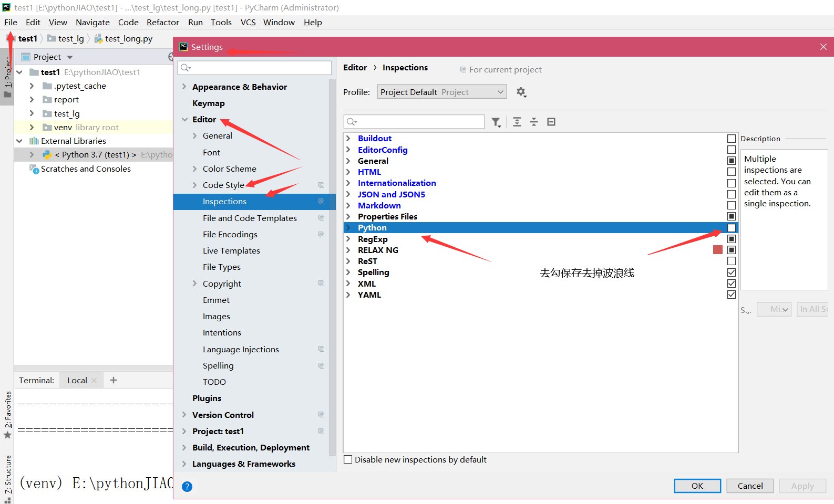Click the profile gear settings icon
834x504 pixels.
521,92
